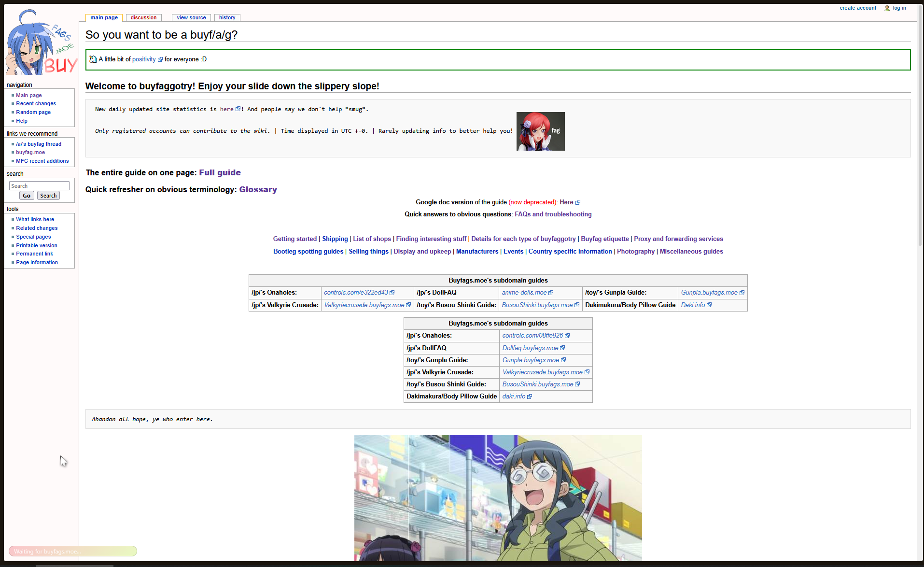Open Country specific information link
Viewport: 924px width, 567px height.
click(570, 252)
